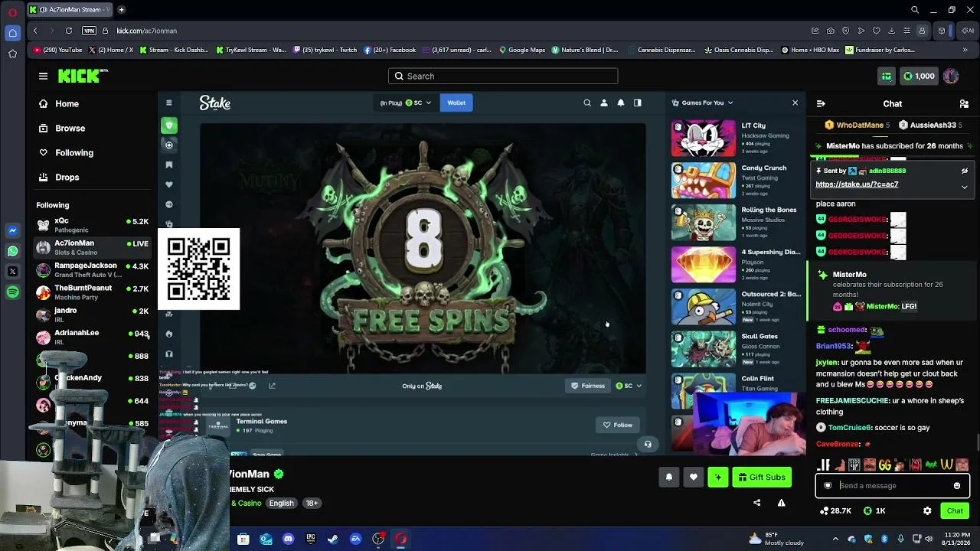Click the green Chat send button
The image size is (980, 551).
click(x=955, y=510)
